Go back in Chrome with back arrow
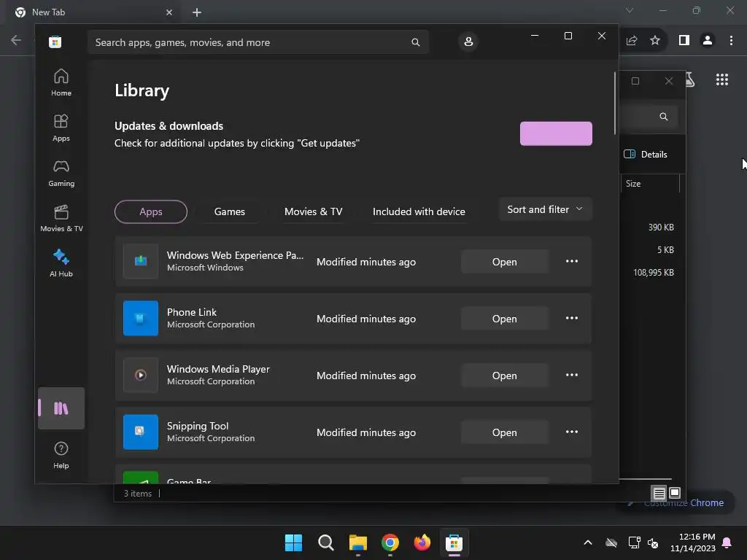747x560 pixels. pos(16,40)
